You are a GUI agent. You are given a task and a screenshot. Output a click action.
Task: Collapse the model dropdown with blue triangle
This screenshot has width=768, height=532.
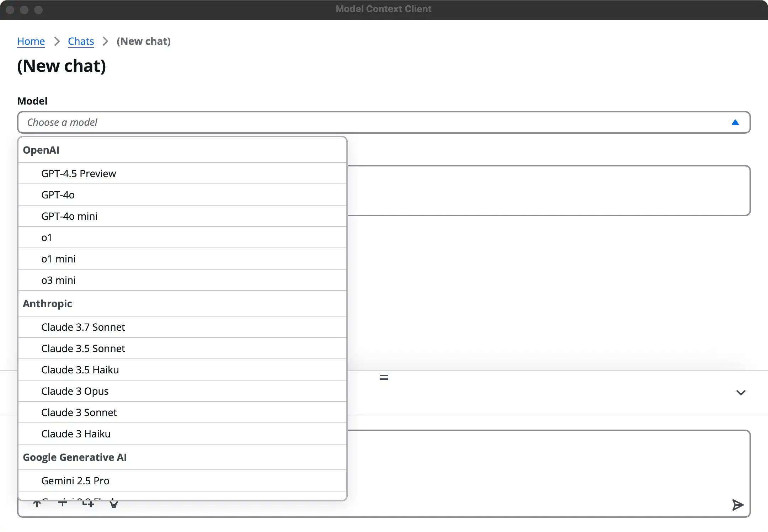click(x=735, y=123)
